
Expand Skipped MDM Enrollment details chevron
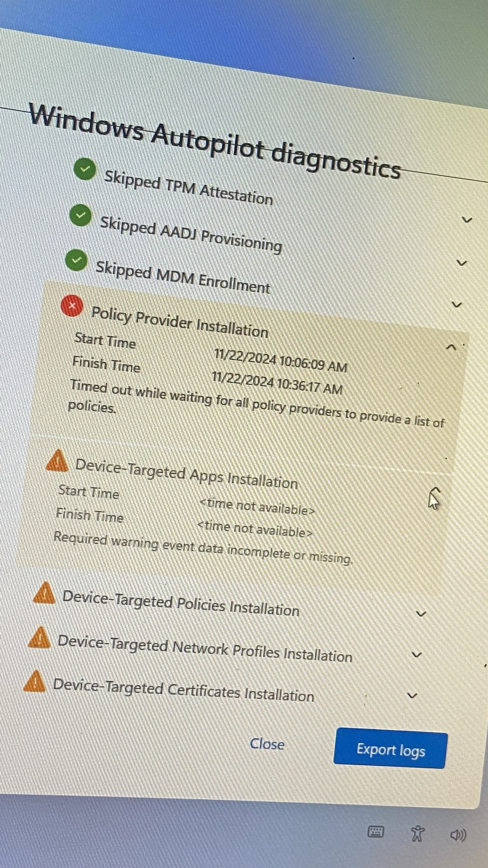point(457,304)
